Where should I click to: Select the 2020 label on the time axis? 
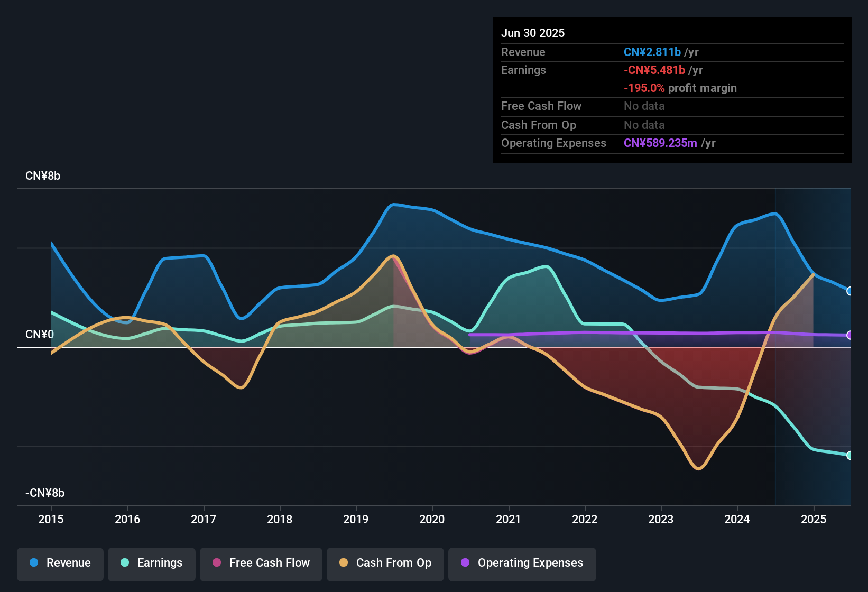[x=432, y=520]
